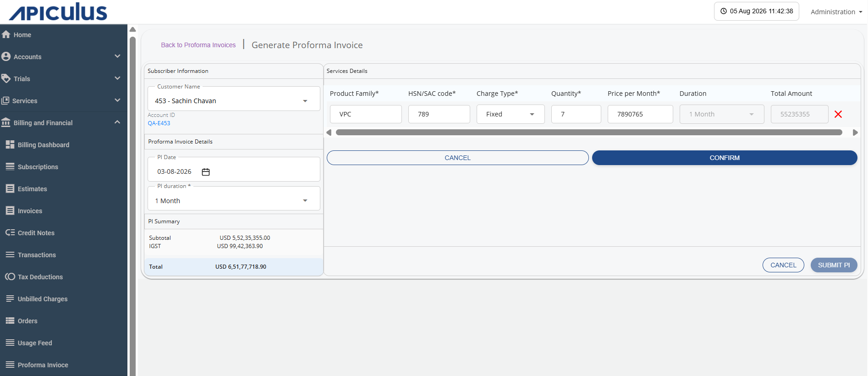Click the Services icon in sidebar
The height and width of the screenshot is (376, 868).
(x=5, y=100)
